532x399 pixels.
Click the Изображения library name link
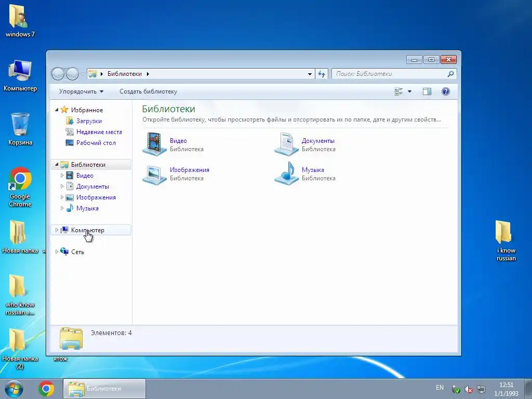(190, 170)
